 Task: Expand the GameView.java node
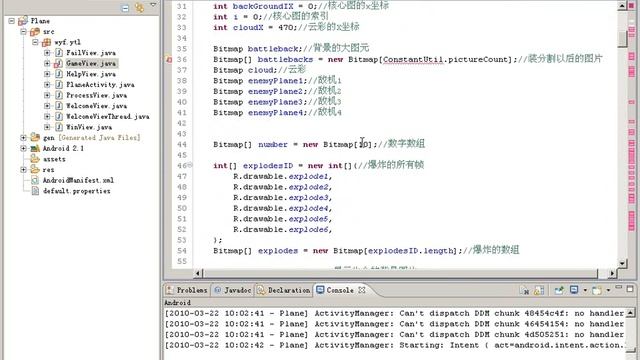[47, 63]
